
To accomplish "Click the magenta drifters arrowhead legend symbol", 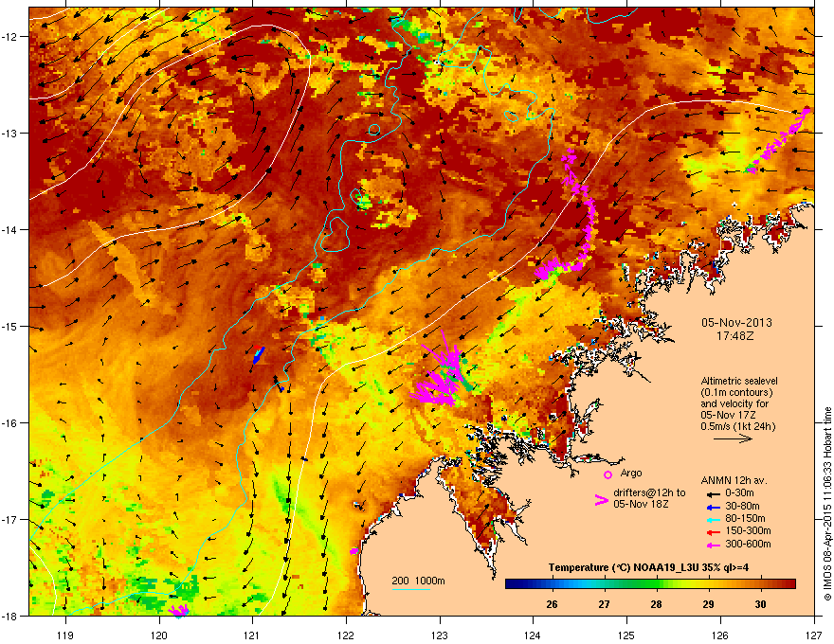I will 602,499.
